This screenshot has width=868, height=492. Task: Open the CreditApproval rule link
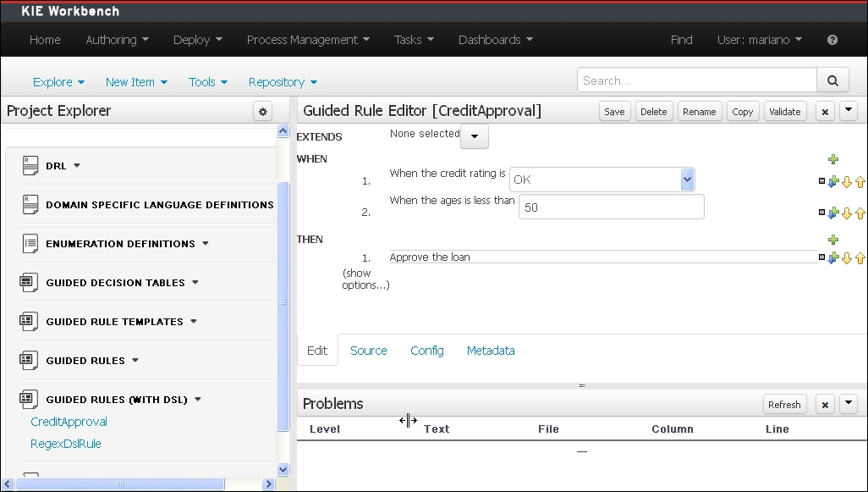pyautogui.click(x=69, y=422)
